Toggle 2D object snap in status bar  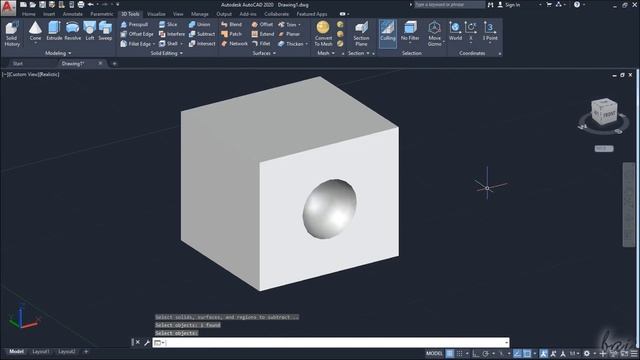[x=527, y=353]
